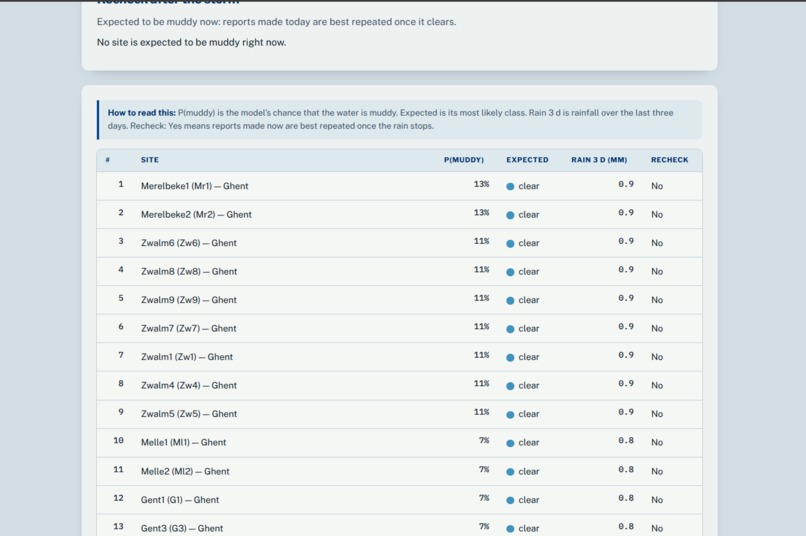Click the EXPECTED column header
The height and width of the screenshot is (536, 806).
(x=527, y=160)
